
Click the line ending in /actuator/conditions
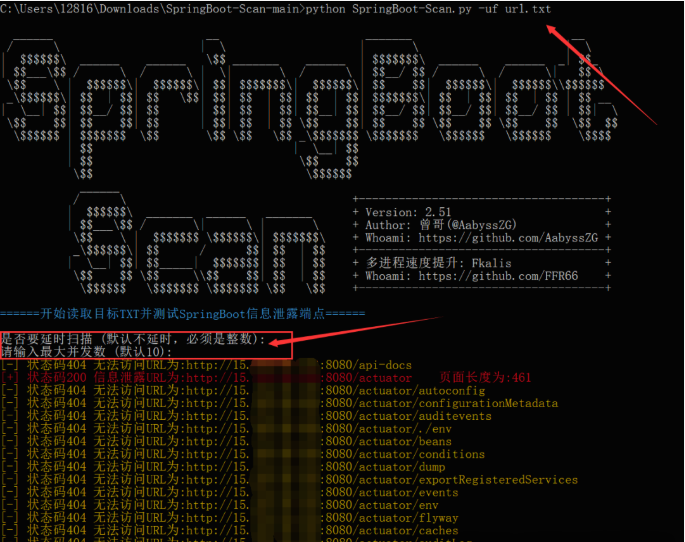tap(242, 454)
